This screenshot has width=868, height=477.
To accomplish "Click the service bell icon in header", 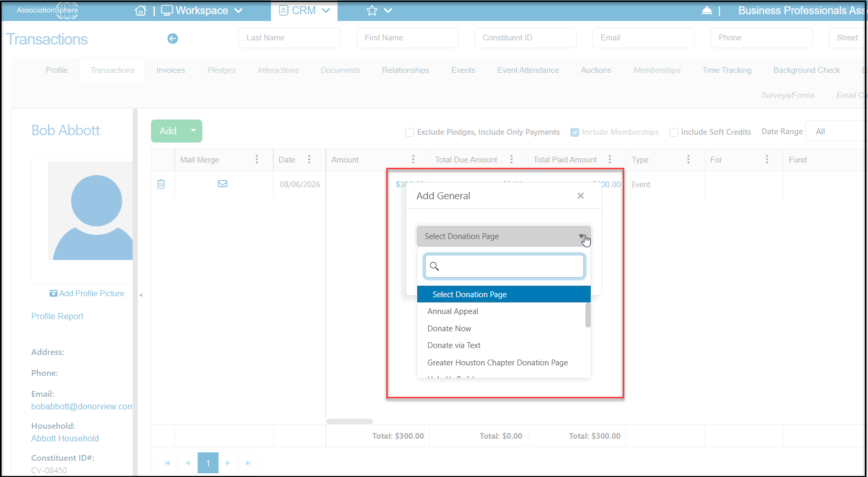I will coord(707,10).
